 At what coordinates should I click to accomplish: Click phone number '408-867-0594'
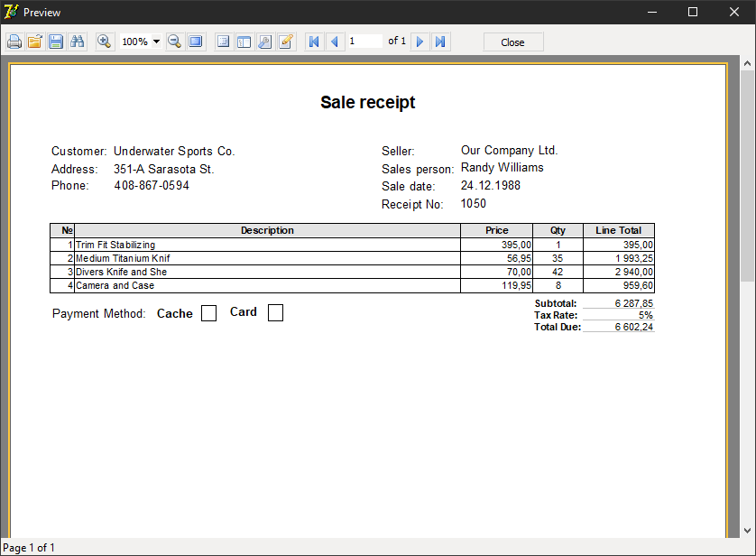[152, 186]
